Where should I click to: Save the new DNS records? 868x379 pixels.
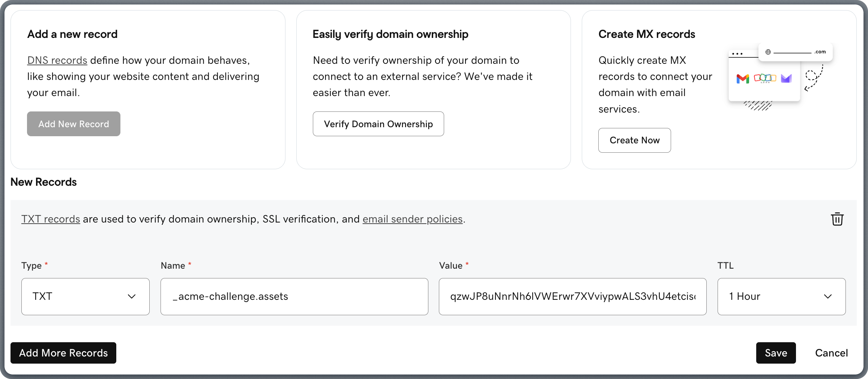click(776, 353)
